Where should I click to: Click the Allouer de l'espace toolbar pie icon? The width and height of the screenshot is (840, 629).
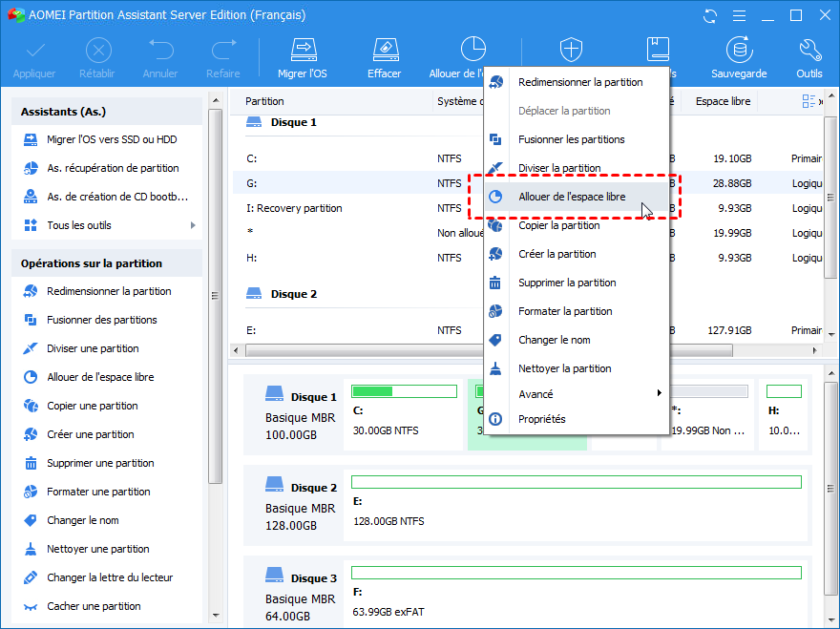(473, 50)
